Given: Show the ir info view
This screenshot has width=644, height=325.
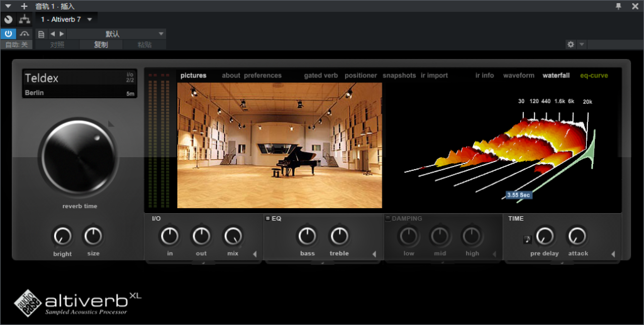Looking at the screenshot, I should (x=485, y=75).
